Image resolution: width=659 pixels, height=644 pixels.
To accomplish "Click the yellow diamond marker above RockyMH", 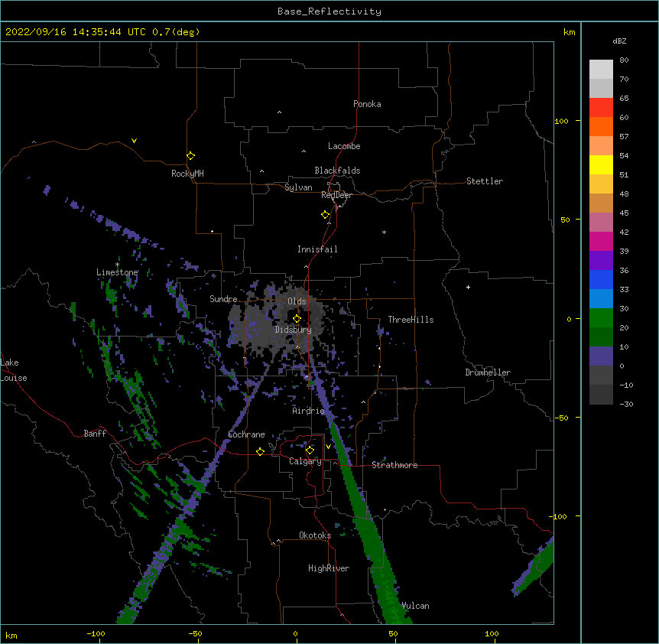I will [190, 156].
